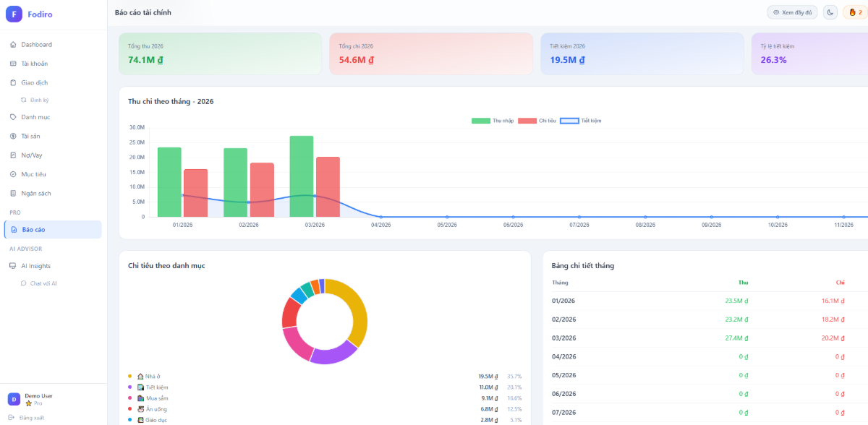The height and width of the screenshot is (425, 868).
Task: Toggle dark mode with the moon button
Action: (830, 12)
